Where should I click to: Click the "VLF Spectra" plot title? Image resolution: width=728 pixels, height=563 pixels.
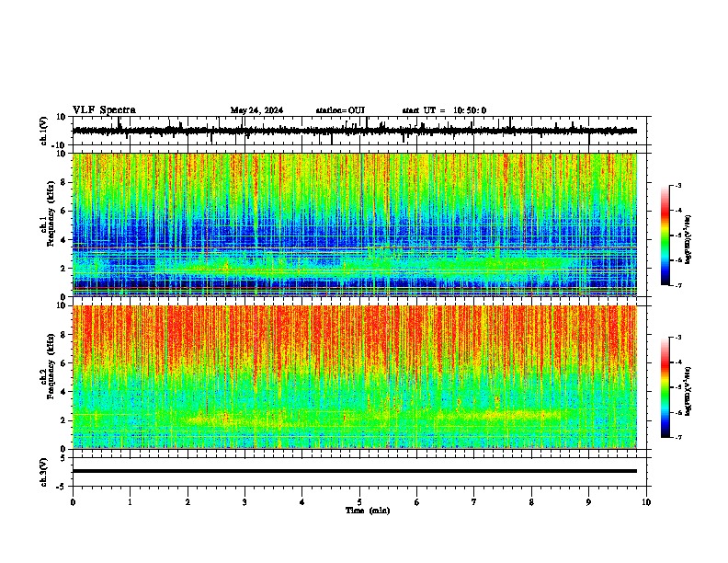104,110
